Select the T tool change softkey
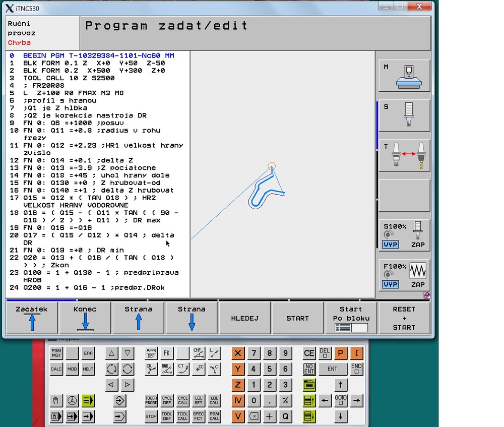Screen dimensions: 504x427 (x=404, y=155)
